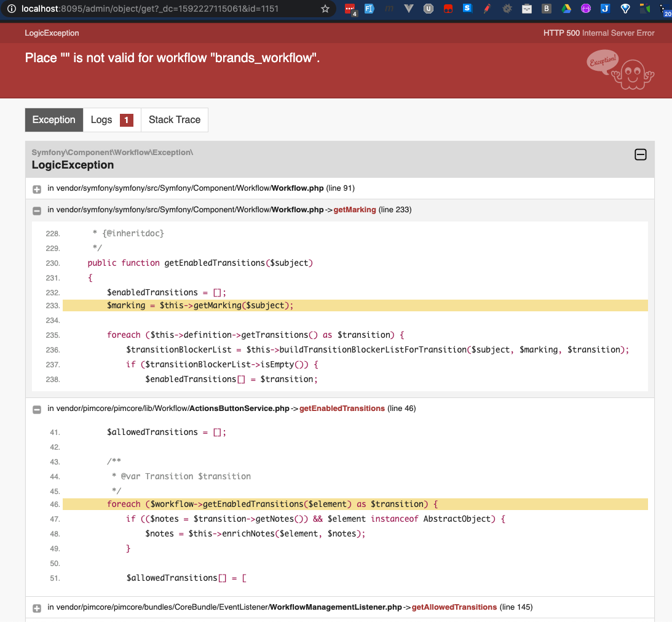Click the highlighted line 46 foreach code
The height and width of the screenshot is (622, 672).
tap(355, 504)
